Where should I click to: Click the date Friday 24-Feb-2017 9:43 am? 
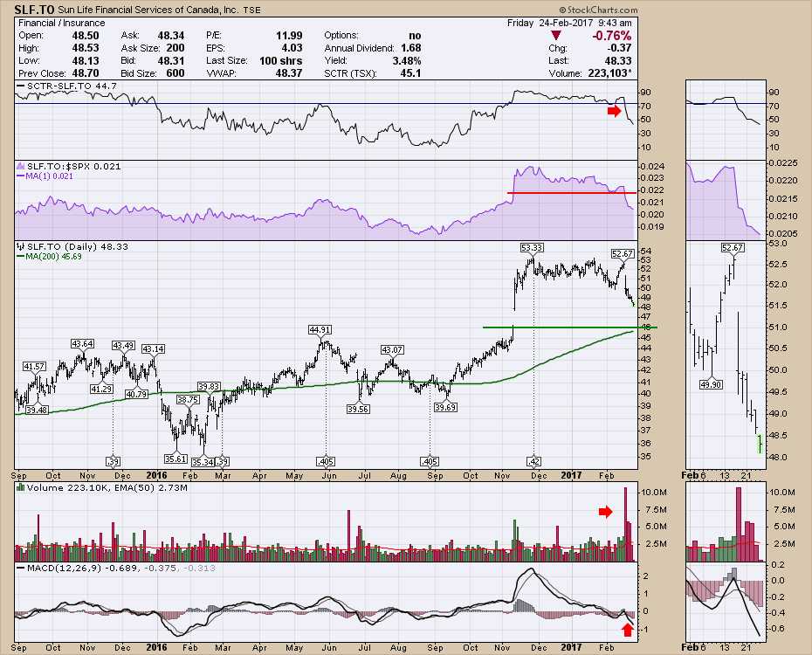569,23
